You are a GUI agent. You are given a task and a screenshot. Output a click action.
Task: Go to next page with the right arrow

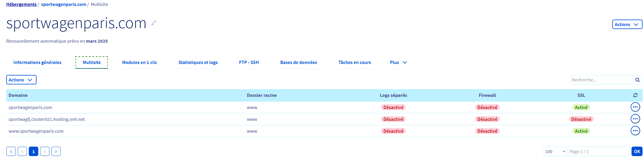click(x=45, y=152)
